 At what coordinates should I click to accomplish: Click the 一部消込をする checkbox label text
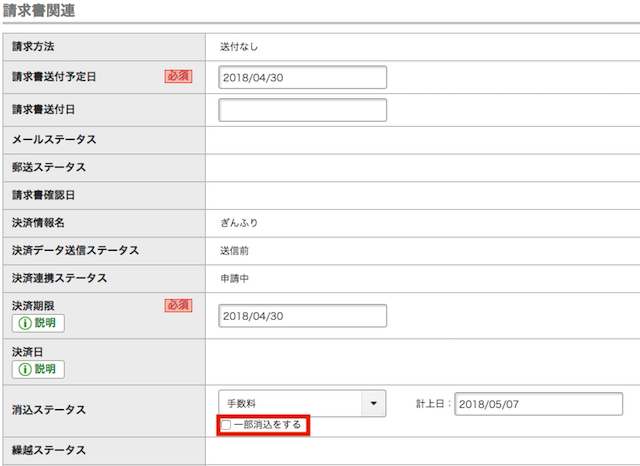point(267,426)
